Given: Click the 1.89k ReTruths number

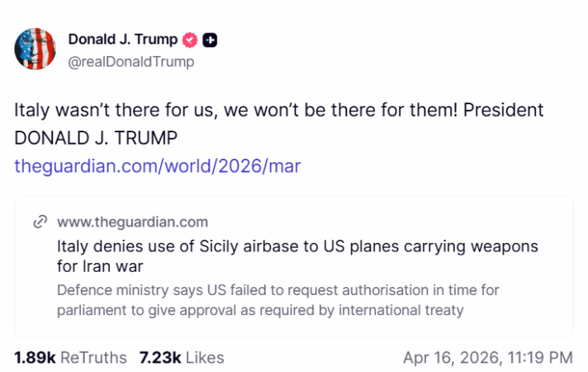Looking at the screenshot, I should [35, 357].
